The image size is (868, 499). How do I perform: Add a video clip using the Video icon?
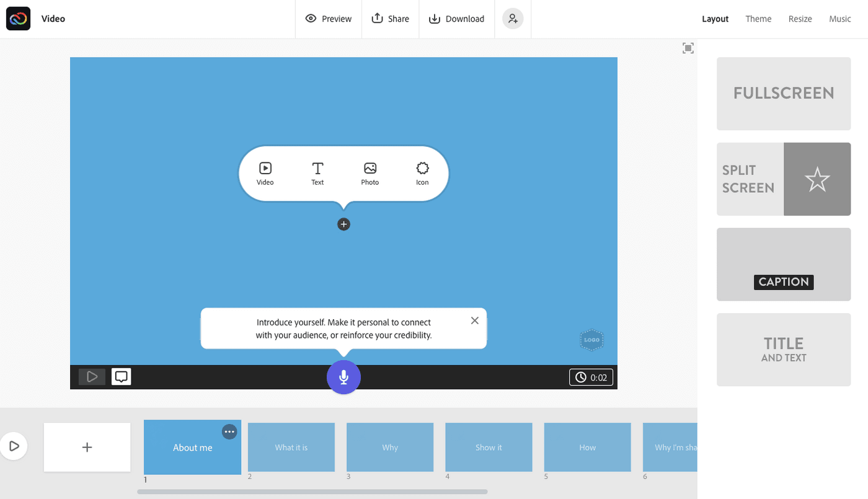265,172
